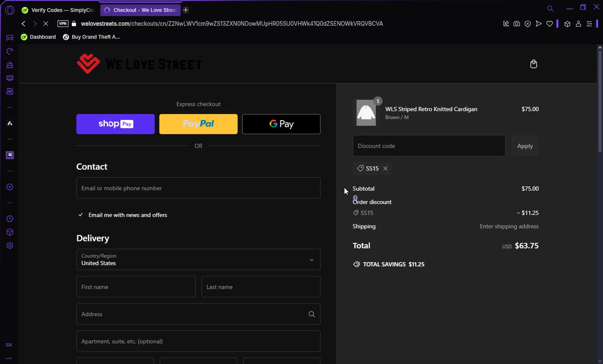Image resolution: width=603 pixels, height=364 pixels.
Task: Click the Total $63.75 amount
Action: tap(527, 246)
